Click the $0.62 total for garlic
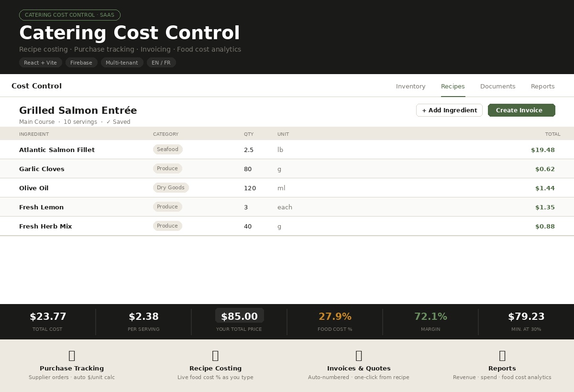Viewport: 574px width, 392px height. (545, 169)
